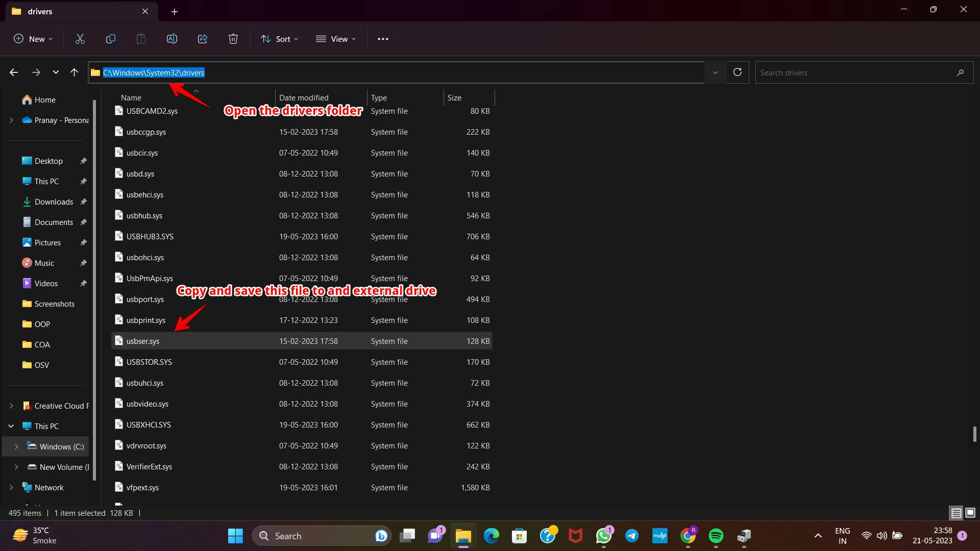Add a new File Explorer tab
The width and height of the screenshot is (980, 551).
(x=175, y=11)
